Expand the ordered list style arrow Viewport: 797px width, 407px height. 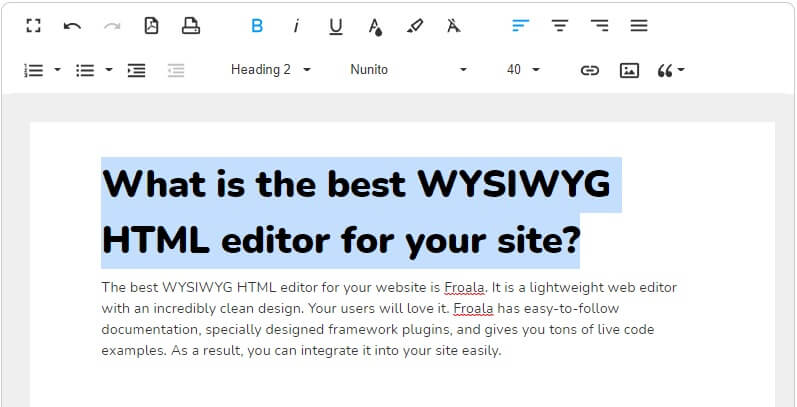pyautogui.click(x=57, y=70)
